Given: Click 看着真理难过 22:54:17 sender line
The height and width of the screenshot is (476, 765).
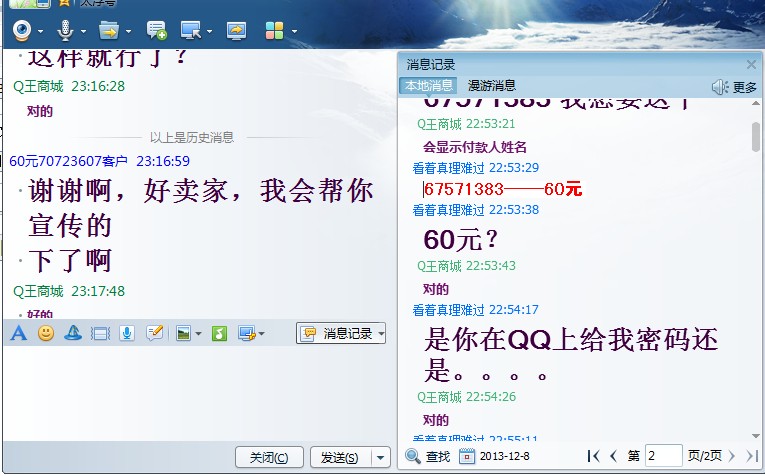Looking at the screenshot, I should (x=476, y=310).
